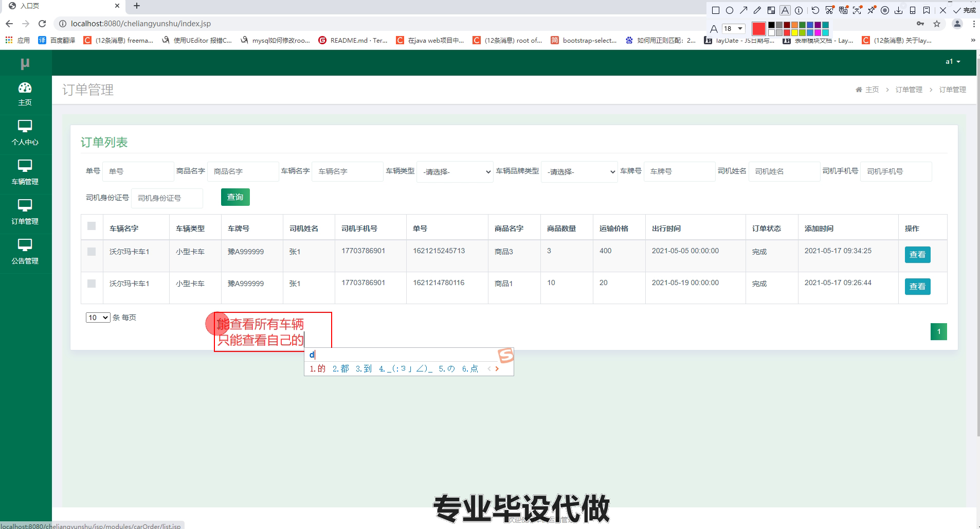The image size is (980, 529).
Task: Select the rectangle annotation tool
Action: coord(716,10)
